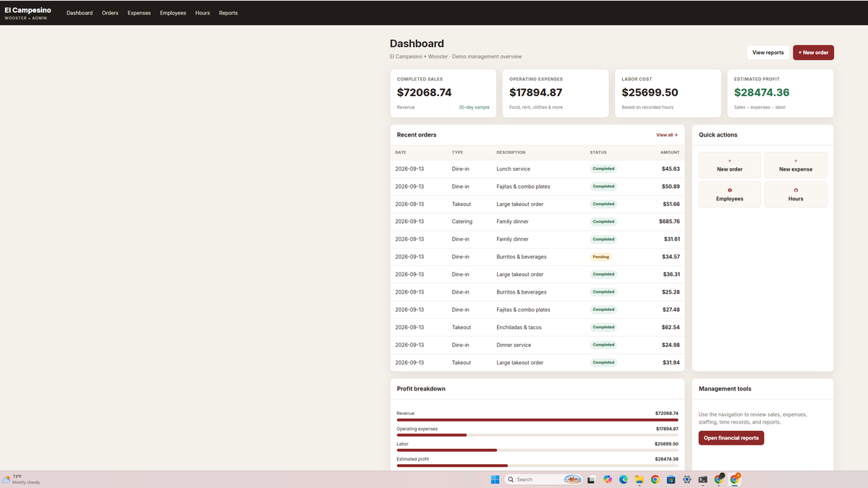Click the STATUS column header
The width and height of the screenshot is (868, 488).
pos(598,153)
